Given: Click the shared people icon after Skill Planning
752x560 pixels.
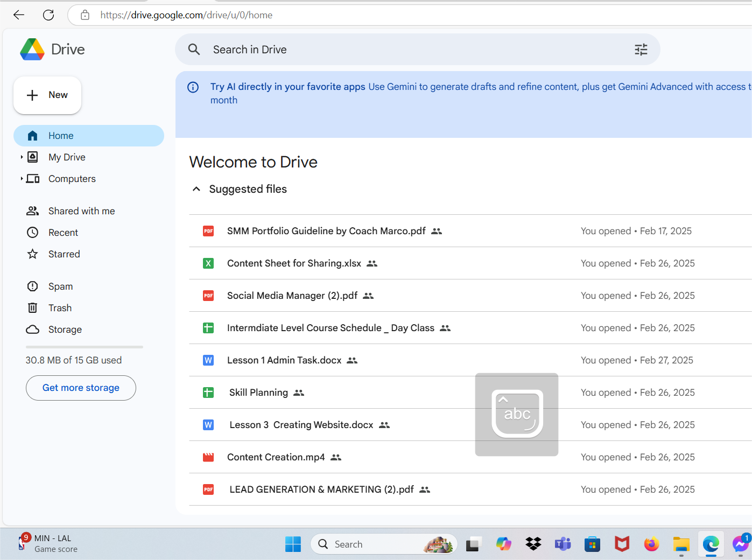Looking at the screenshot, I should (x=299, y=393).
